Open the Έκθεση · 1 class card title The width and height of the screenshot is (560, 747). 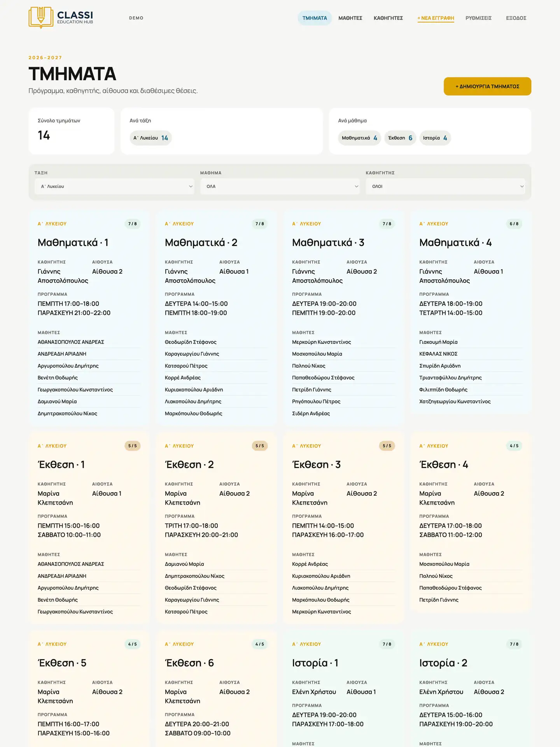click(61, 465)
